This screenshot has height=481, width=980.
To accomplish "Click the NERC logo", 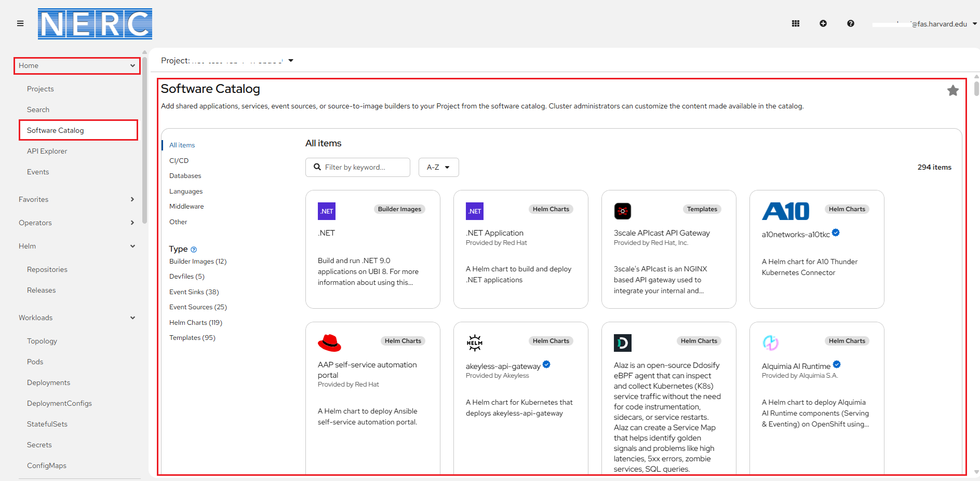I will [x=95, y=24].
